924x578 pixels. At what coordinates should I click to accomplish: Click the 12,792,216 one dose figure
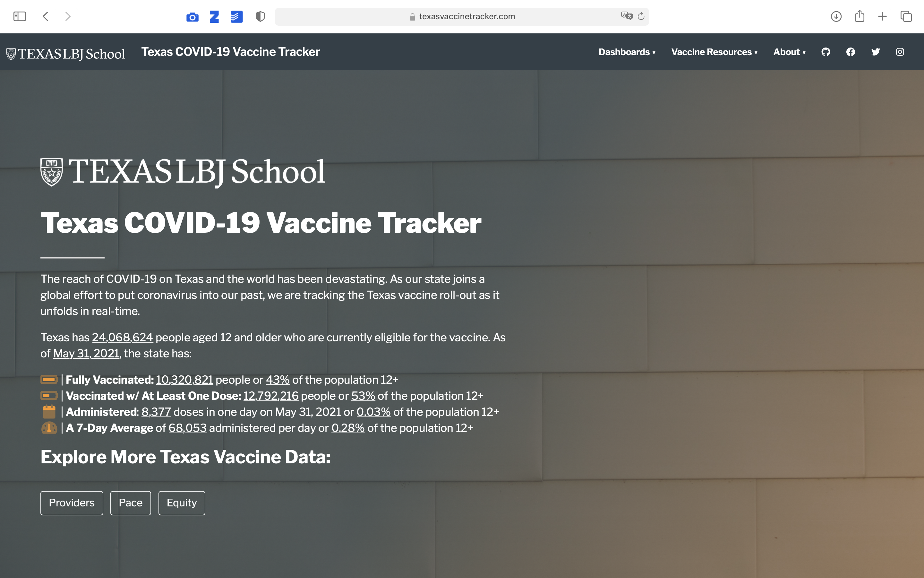(x=271, y=396)
